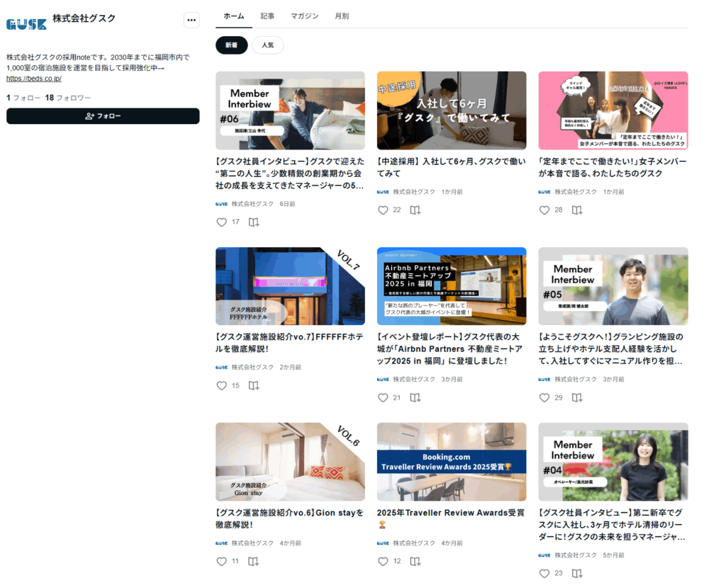Screen dimensions: 726x588
Task: Open the beds.co.jp link
Action: coord(34,79)
